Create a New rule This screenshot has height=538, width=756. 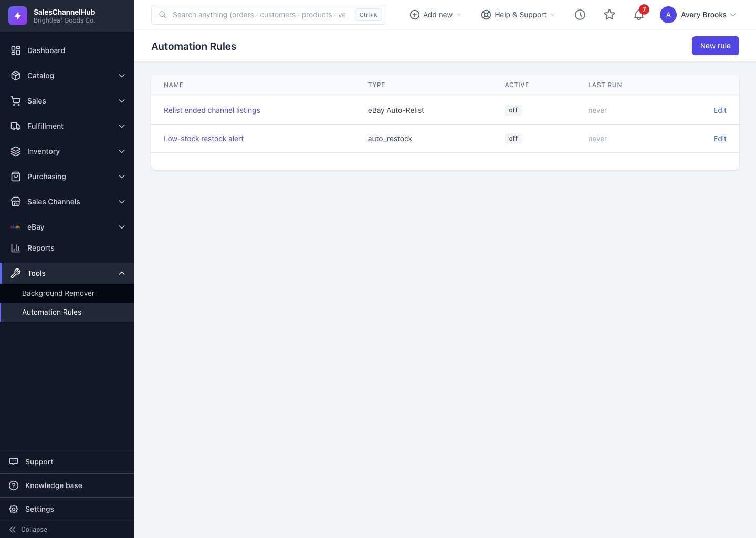(x=716, y=46)
